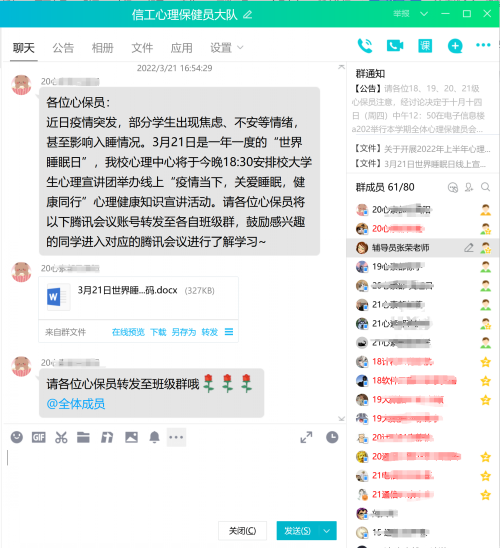
Task: Open the emoji picker
Action: coord(17,437)
